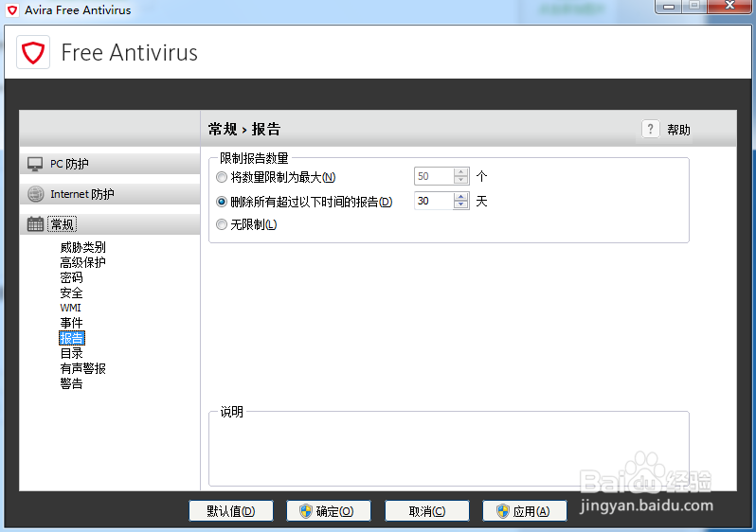Select the highlighted 报告 tree item
The image size is (756, 532).
[x=72, y=338]
